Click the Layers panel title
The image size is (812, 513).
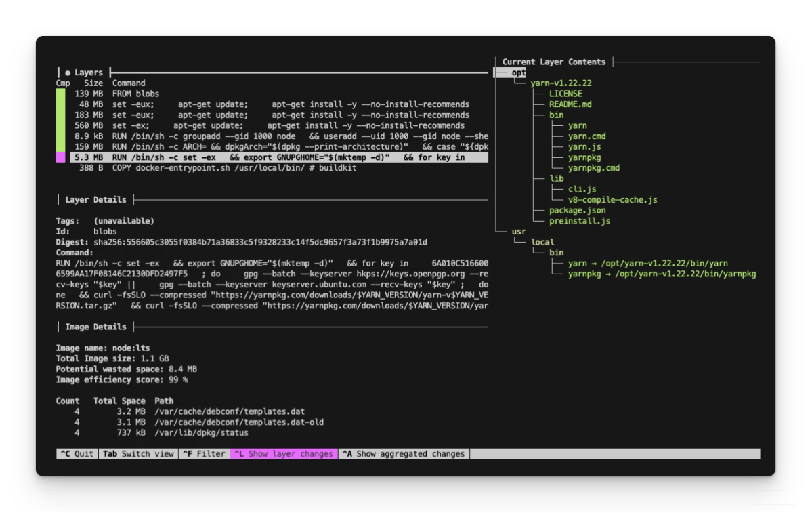(88, 73)
